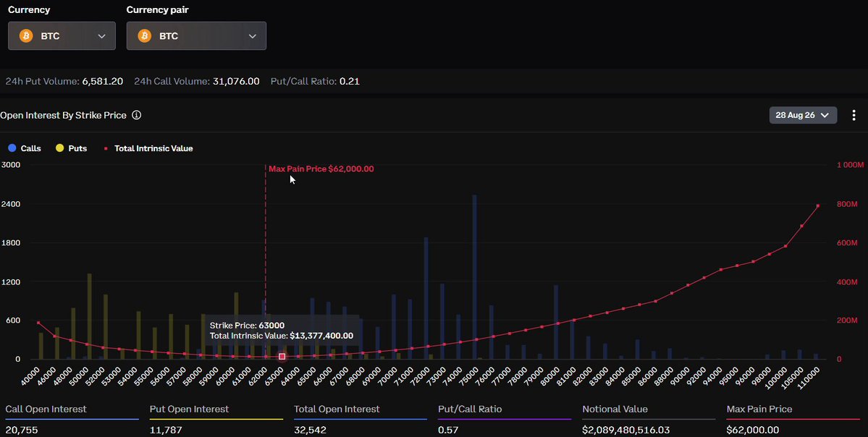The height and width of the screenshot is (437, 868).
Task: Expand the Currency dropdown showing BTC
Action: click(62, 36)
